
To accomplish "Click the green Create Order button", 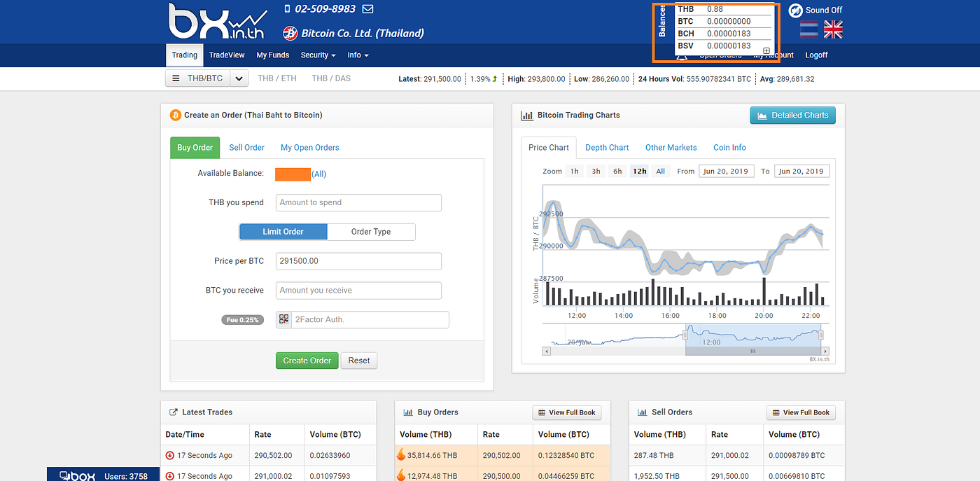I will (307, 361).
